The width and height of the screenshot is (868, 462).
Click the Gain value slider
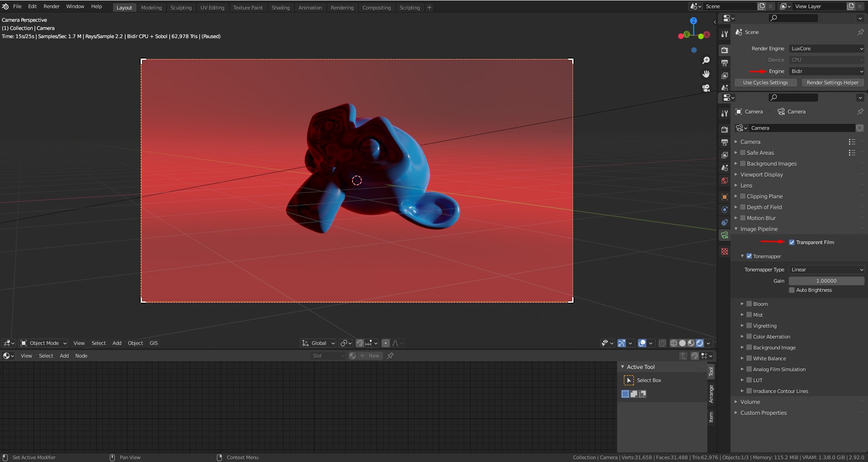point(826,281)
